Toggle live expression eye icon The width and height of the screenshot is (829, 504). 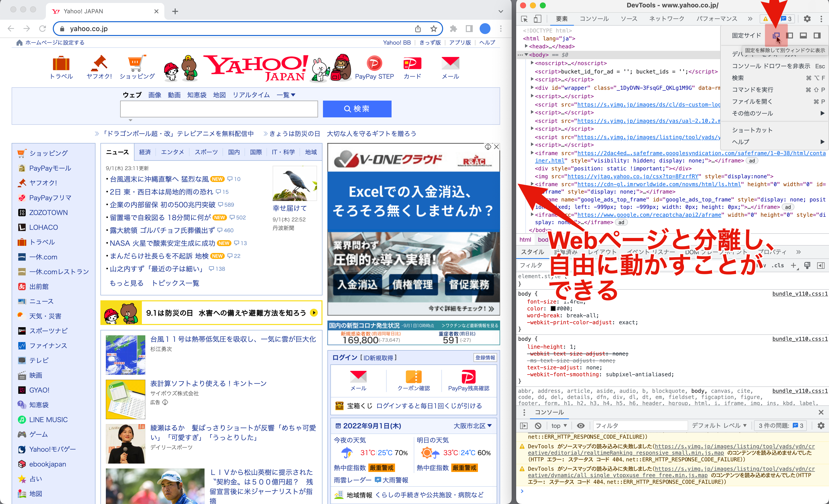[x=581, y=426]
